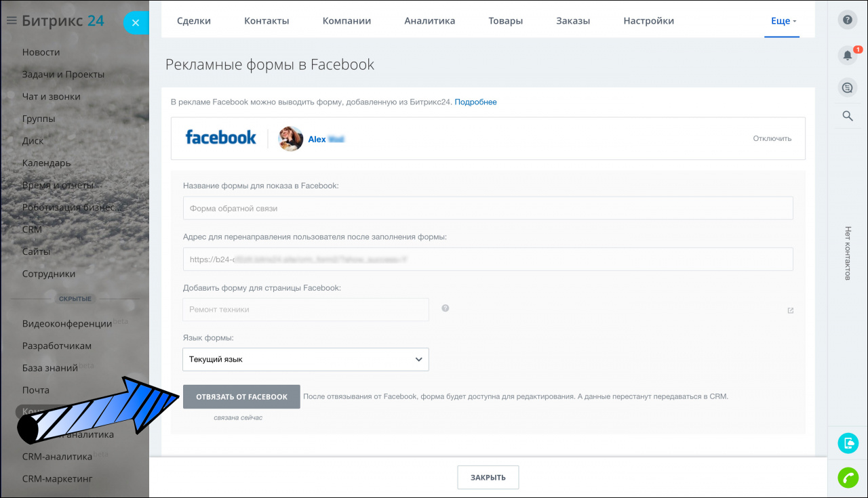Open Диск in the sidebar
Viewport: 868px width, 498px height.
pyautogui.click(x=33, y=141)
